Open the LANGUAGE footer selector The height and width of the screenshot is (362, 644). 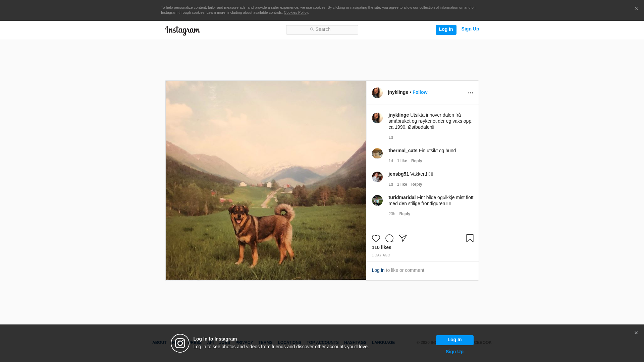(x=383, y=343)
